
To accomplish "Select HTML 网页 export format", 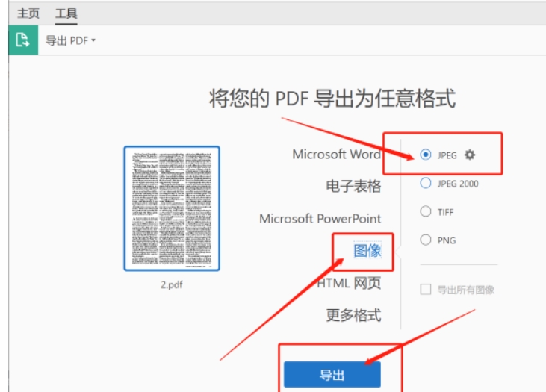I will coord(349,283).
